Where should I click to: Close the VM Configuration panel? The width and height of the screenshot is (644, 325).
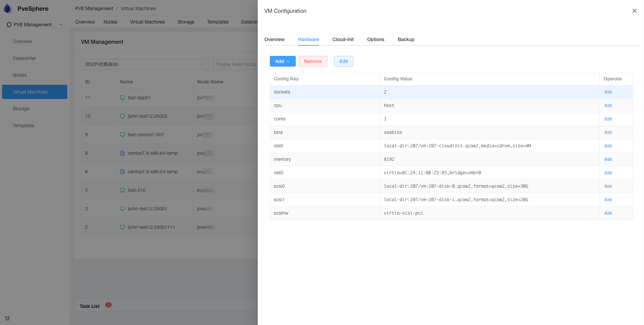click(634, 11)
